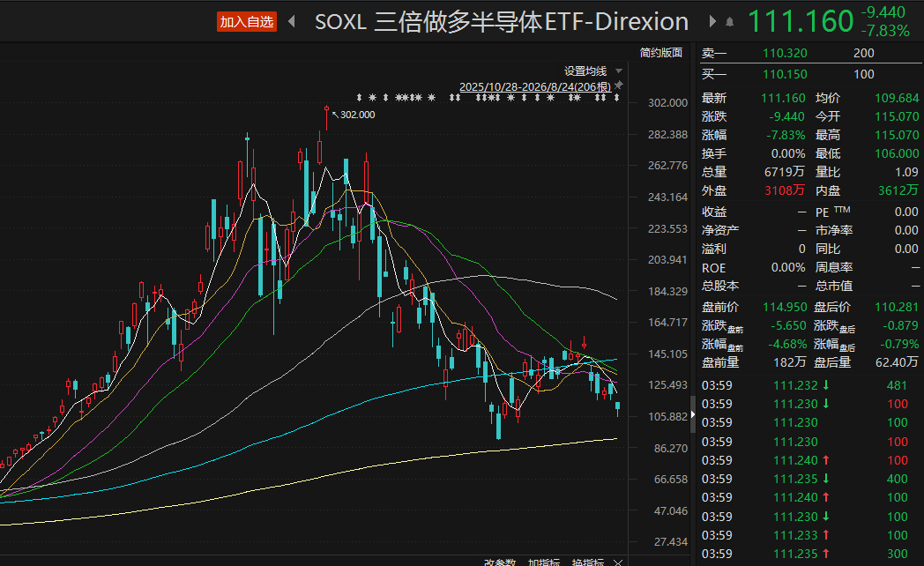Viewport: 924px width, 566px height.
Task: Open 改参数 to modify indicator parameters
Action: [500, 562]
